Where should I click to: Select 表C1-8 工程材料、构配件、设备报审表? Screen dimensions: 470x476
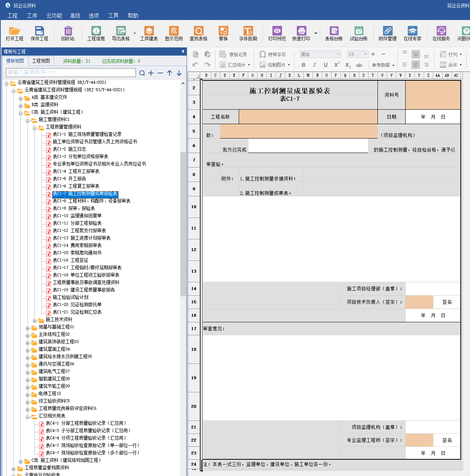91,201
